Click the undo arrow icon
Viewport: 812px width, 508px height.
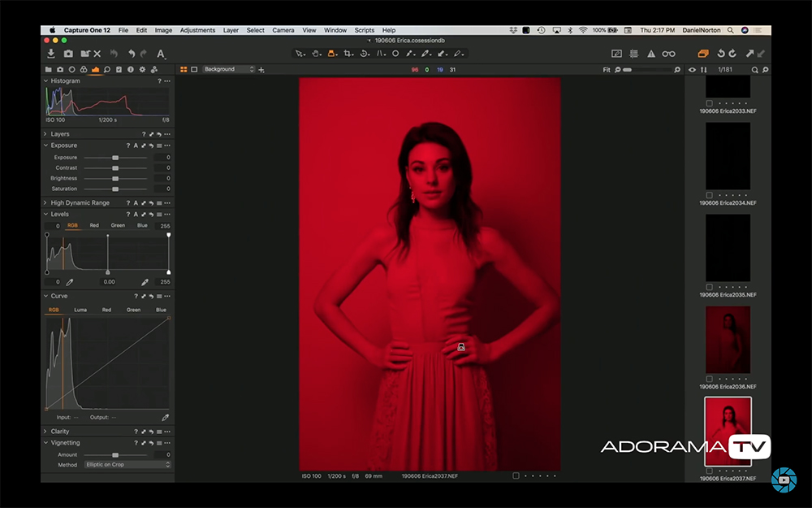click(132, 54)
